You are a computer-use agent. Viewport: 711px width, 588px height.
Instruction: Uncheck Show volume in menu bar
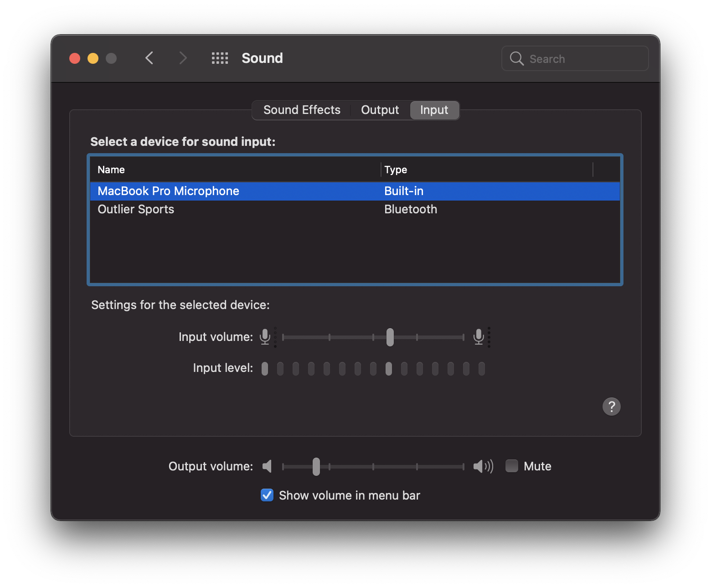[267, 495]
